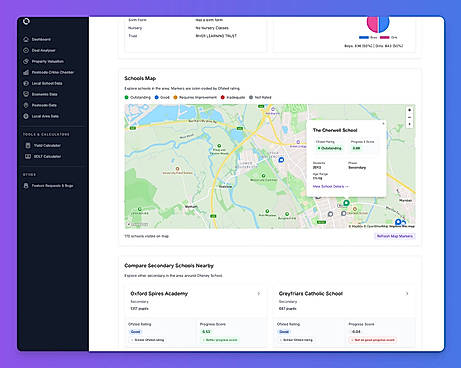Click Refresh Map Markers button
Viewport: 461px width, 368px height.
point(395,236)
